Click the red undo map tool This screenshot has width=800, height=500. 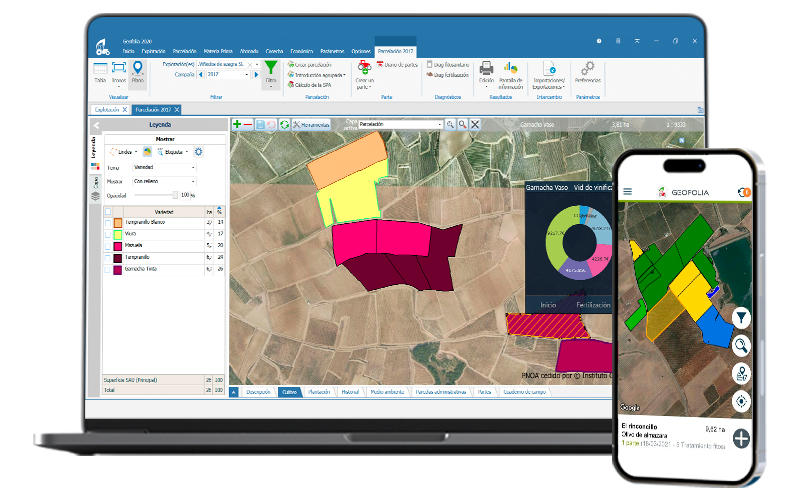point(271,124)
